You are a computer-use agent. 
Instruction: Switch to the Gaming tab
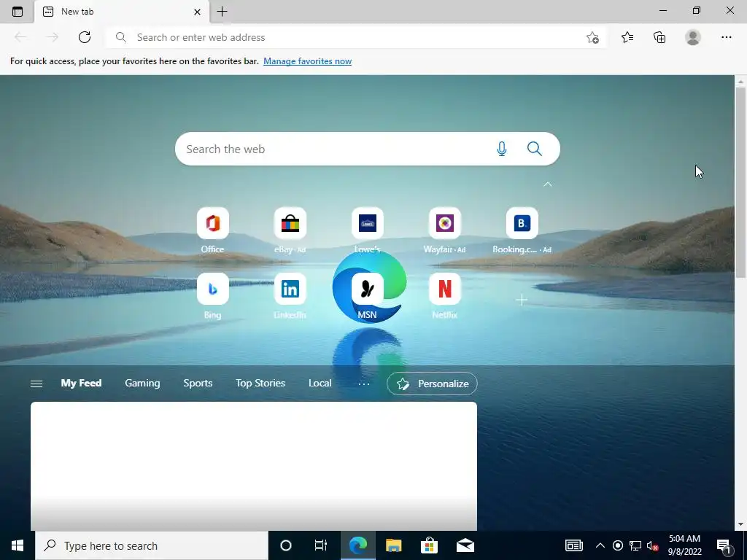[x=142, y=384]
